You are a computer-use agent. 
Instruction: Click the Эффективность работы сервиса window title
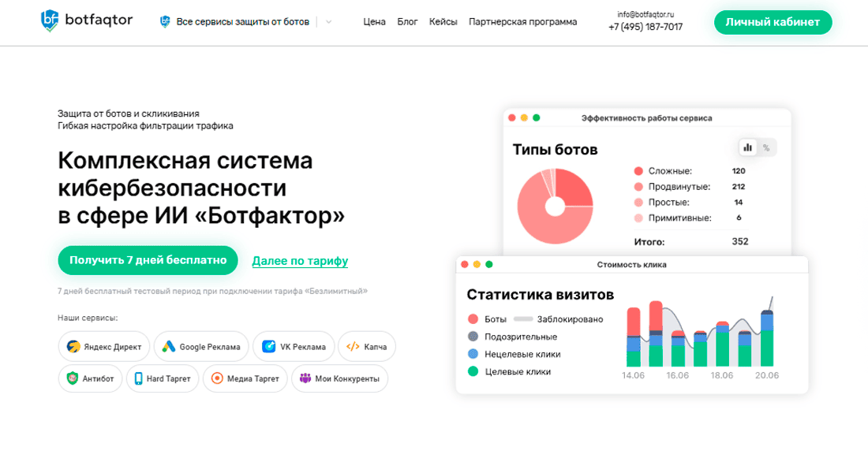point(646,117)
